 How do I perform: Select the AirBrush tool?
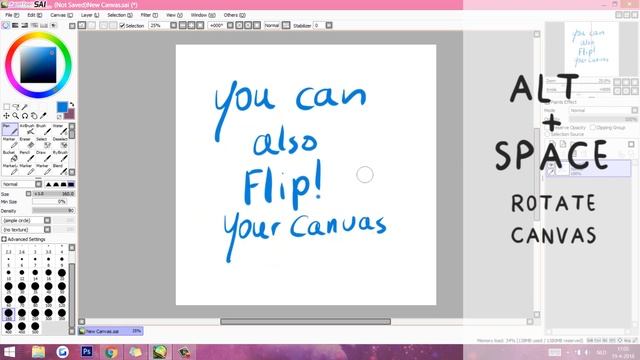[x=27, y=129]
